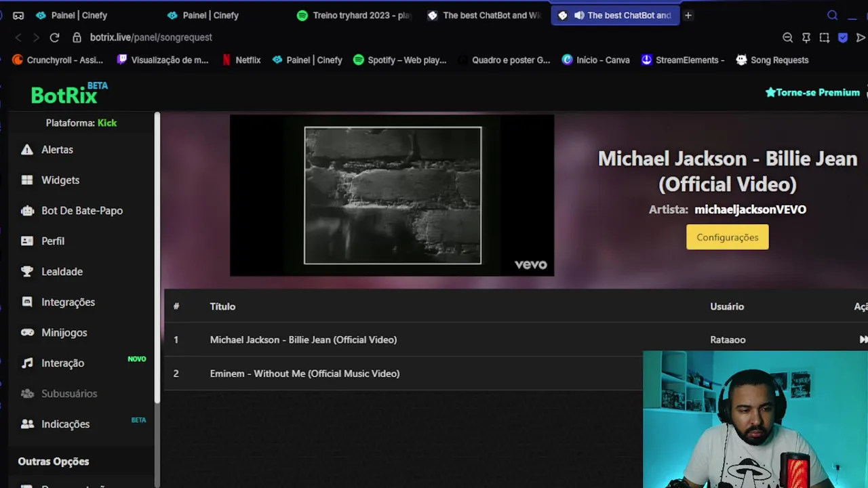The width and height of the screenshot is (868, 488).
Task: Open Song Requests bookmark
Action: pos(772,60)
